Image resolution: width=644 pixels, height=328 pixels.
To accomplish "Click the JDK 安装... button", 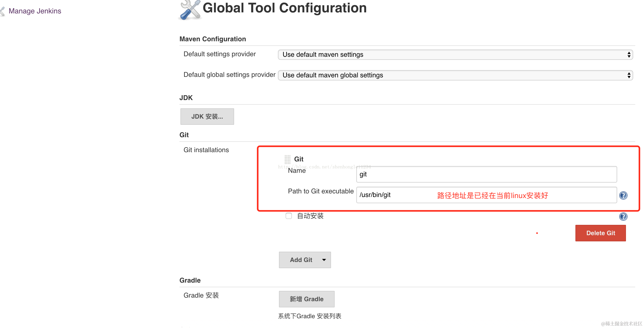I will click(207, 117).
